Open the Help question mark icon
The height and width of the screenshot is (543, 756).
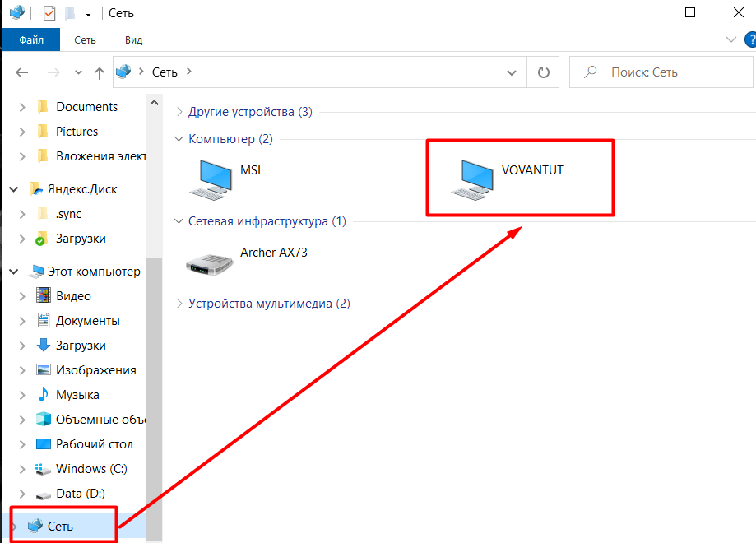coord(750,39)
